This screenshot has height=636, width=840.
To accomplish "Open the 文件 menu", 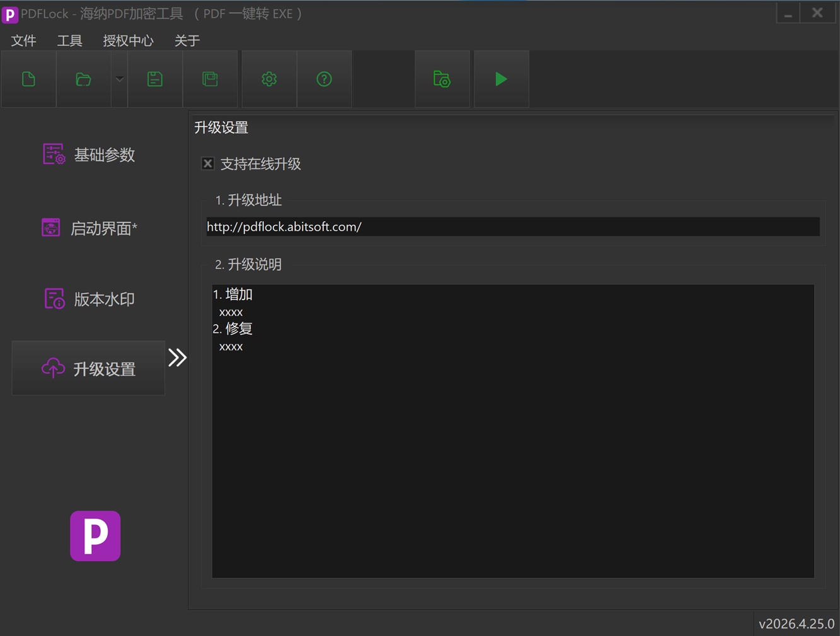I will (24, 40).
